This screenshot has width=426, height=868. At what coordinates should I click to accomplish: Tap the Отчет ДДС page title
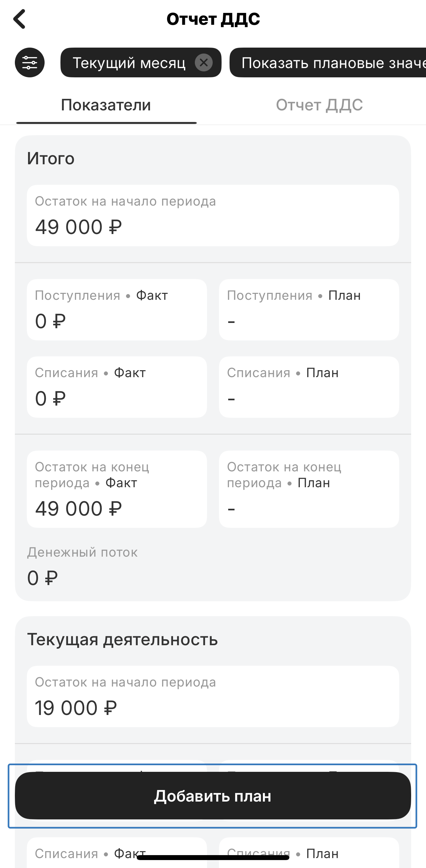tap(213, 19)
